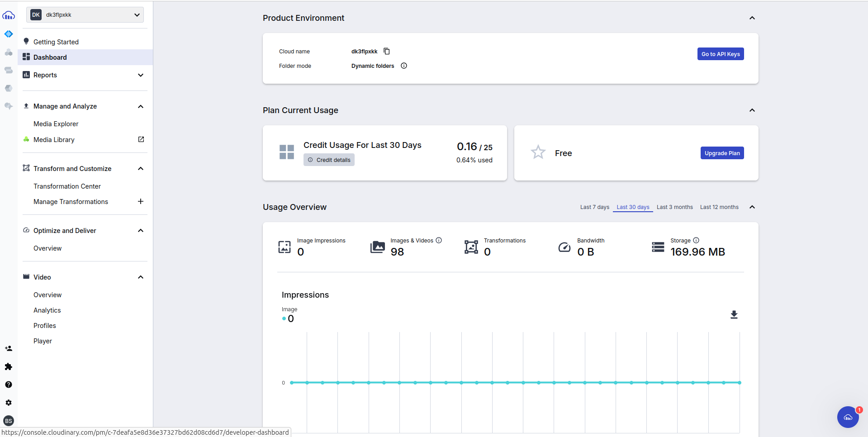The height and width of the screenshot is (437, 868).
Task: Open the grey sparkle product icon
Action: tap(9, 106)
